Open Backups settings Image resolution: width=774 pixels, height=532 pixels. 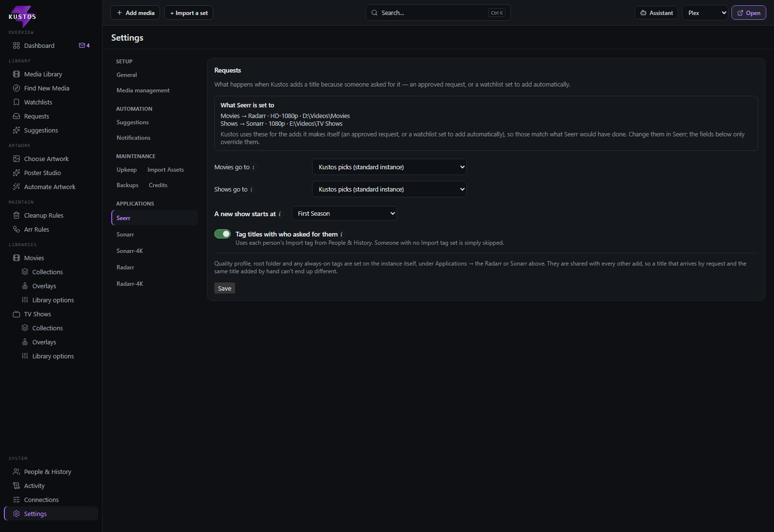point(127,185)
